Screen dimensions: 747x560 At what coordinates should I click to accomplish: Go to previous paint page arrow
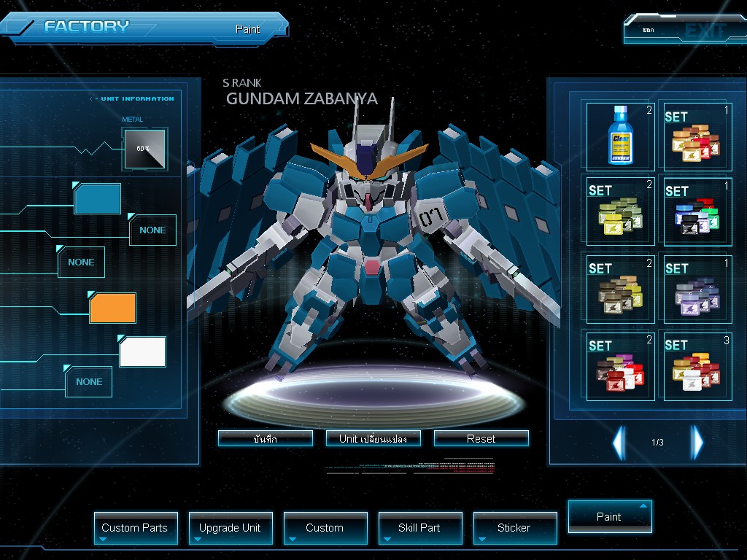click(619, 443)
